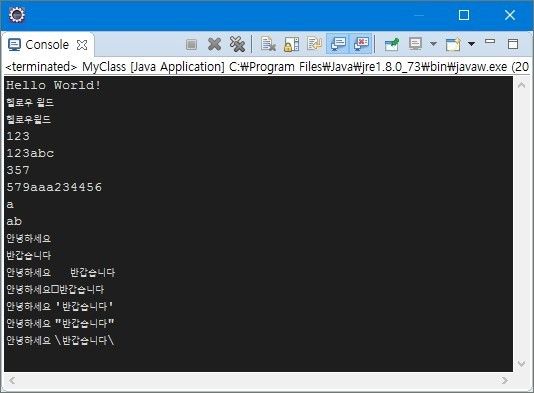Select the Console tab
534x393 pixels.
coord(47,45)
